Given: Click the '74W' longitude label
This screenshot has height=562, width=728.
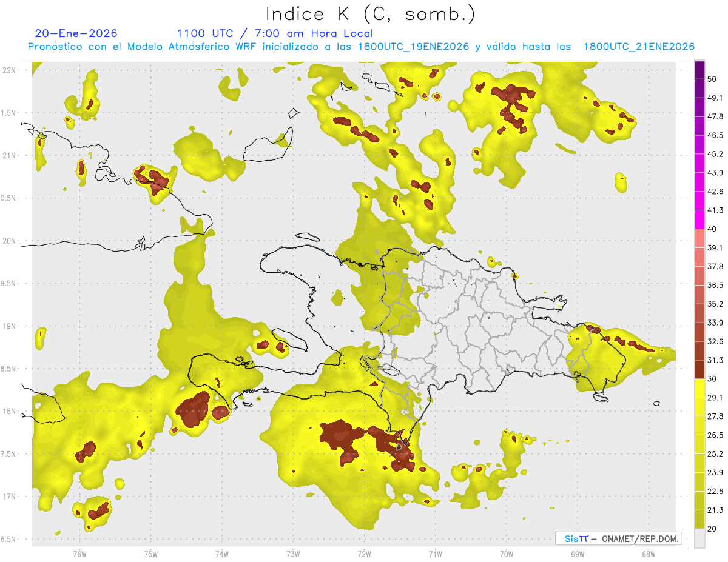Looking at the screenshot, I should [221, 554].
